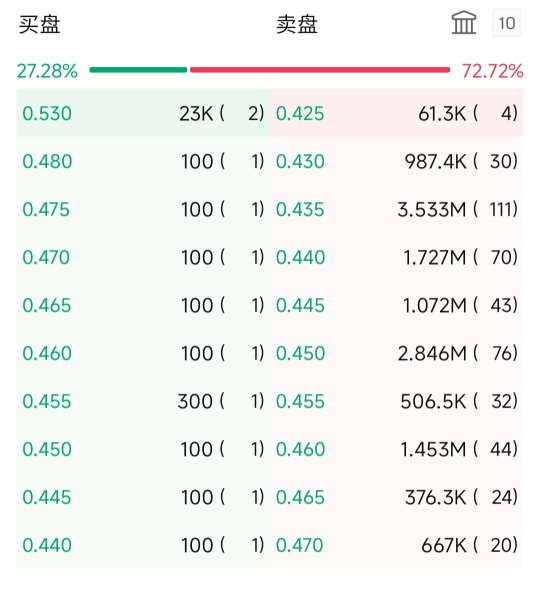Choose the bid row priced 0.475
Viewport: 540px width, 593px height.
[x=143, y=210]
